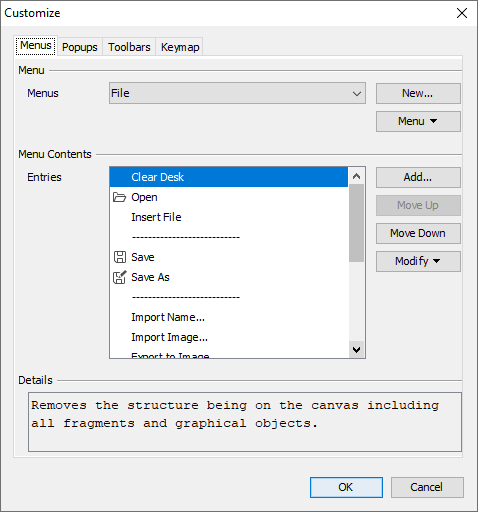Viewport: 478px width, 512px height.
Task: Click the Save floppy disk icon
Action: pyautogui.click(x=120, y=257)
